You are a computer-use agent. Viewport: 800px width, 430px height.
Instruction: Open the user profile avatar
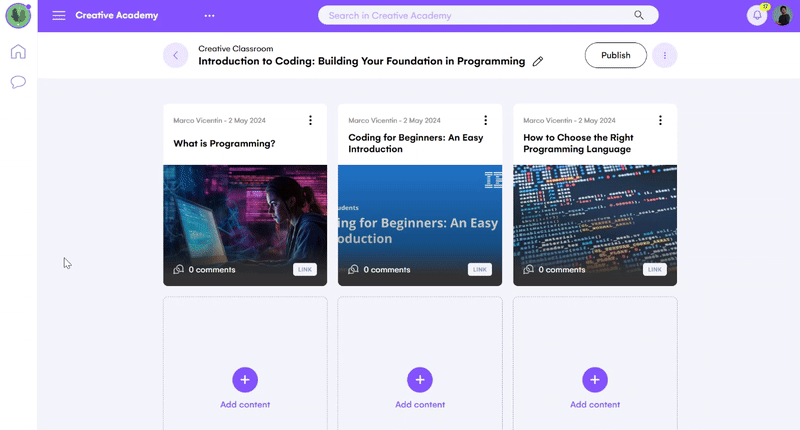point(782,15)
